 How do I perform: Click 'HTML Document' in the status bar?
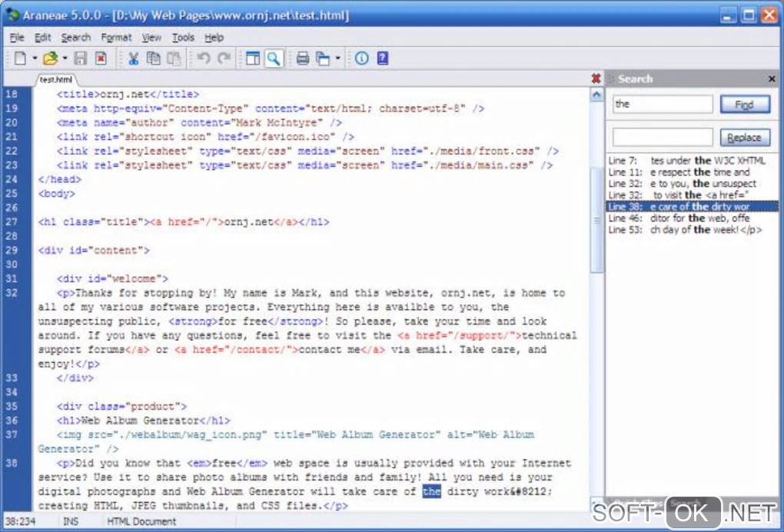(141, 521)
